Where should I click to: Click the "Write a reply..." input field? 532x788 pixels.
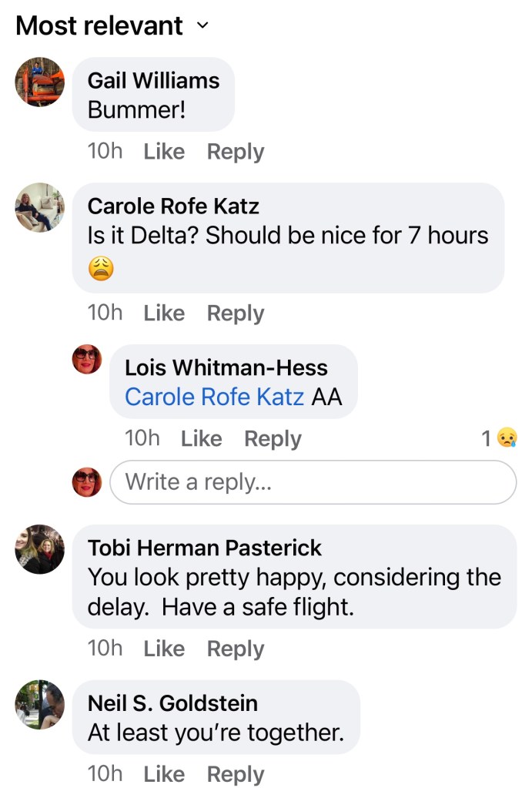click(x=313, y=482)
